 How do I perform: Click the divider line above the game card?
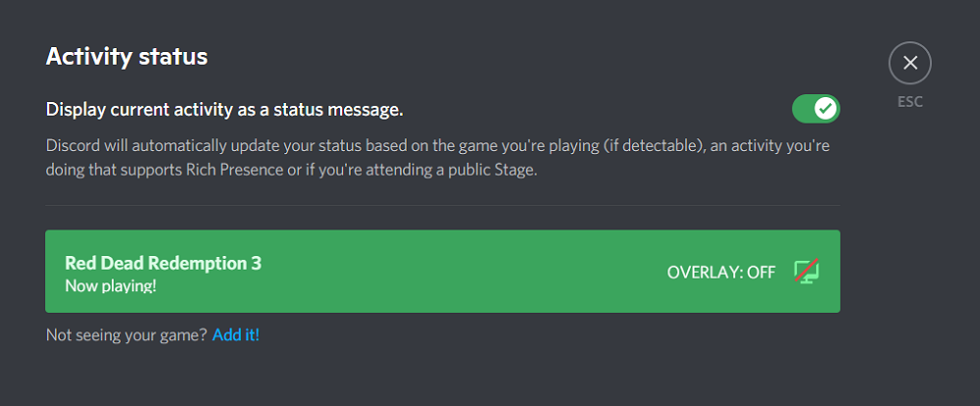[x=442, y=205]
